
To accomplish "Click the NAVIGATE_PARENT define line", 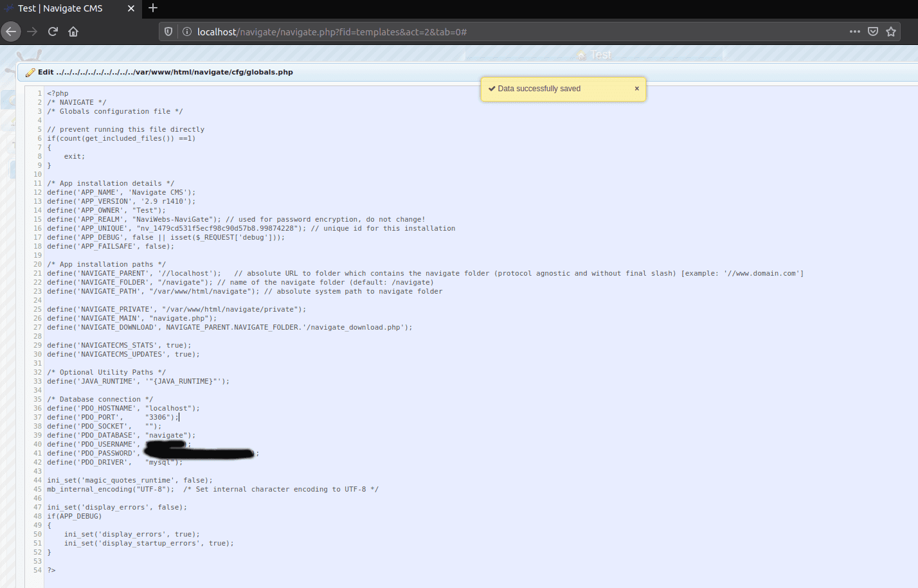I will click(425, 273).
